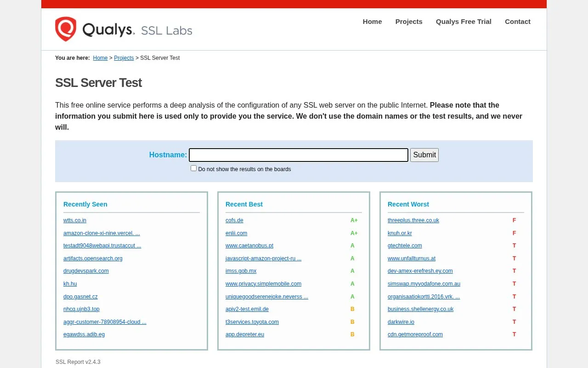Viewport: 588px width, 368px height.
Task: Open simswap.myvodafone.com.au result
Action: pyautogui.click(x=424, y=284)
